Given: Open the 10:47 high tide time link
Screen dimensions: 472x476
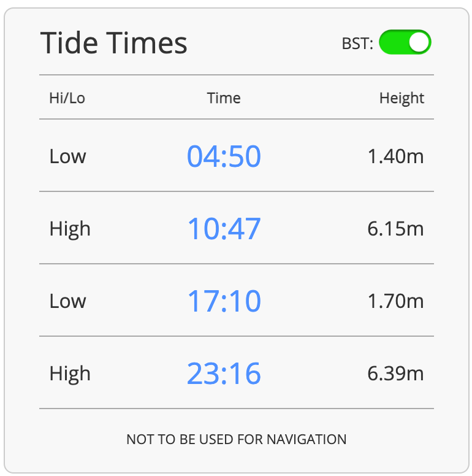Looking at the screenshot, I should 224,228.
